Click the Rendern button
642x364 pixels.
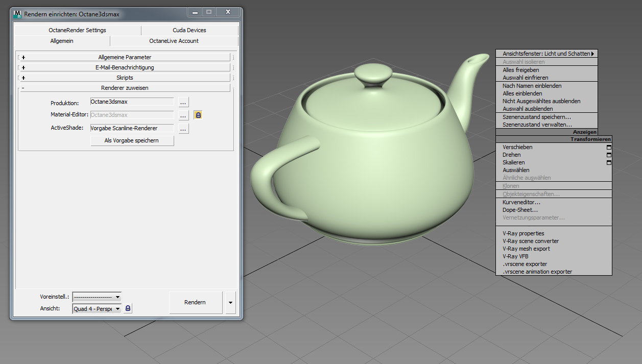pyautogui.click(x=195, y=302)
